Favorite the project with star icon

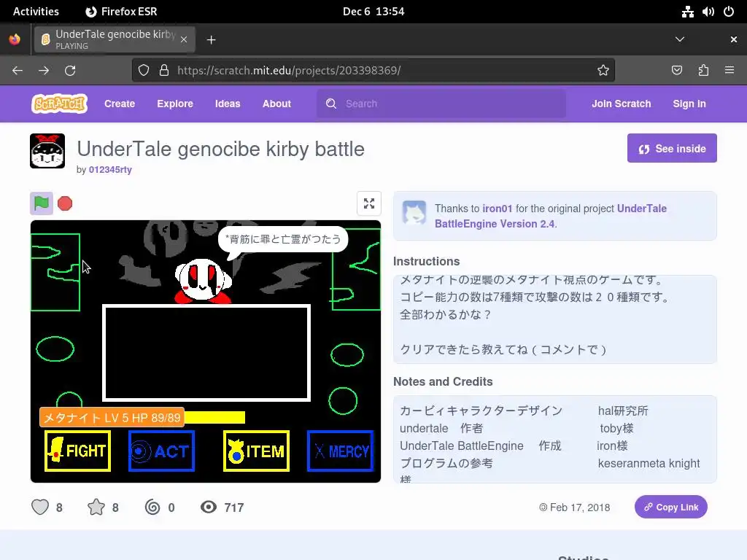[96, 507]
